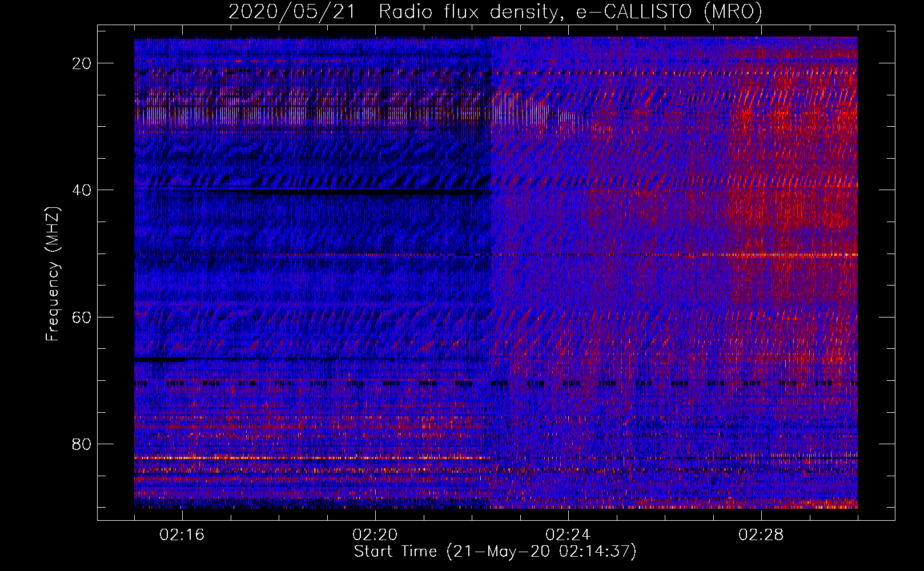The image size is (924, 571).
Task: Click the 40 MHz frequency tick label
Action: coord(82,190)
